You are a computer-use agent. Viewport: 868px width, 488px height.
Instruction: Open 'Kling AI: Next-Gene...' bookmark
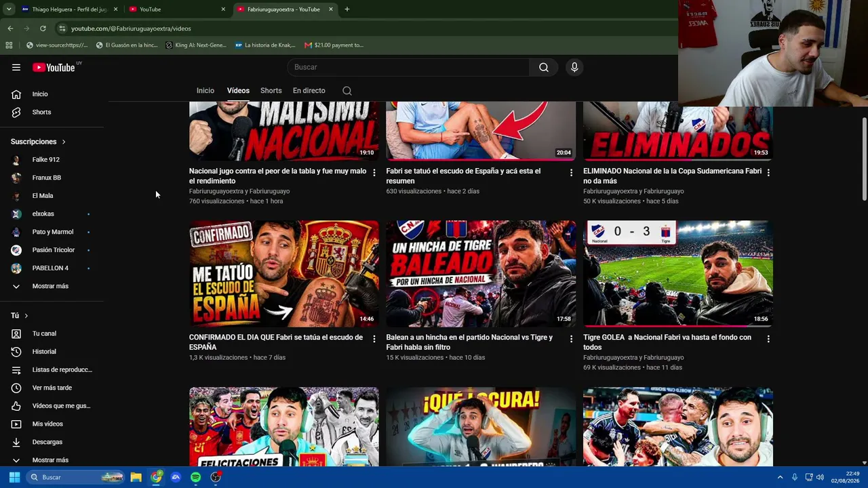pos(196,45)
